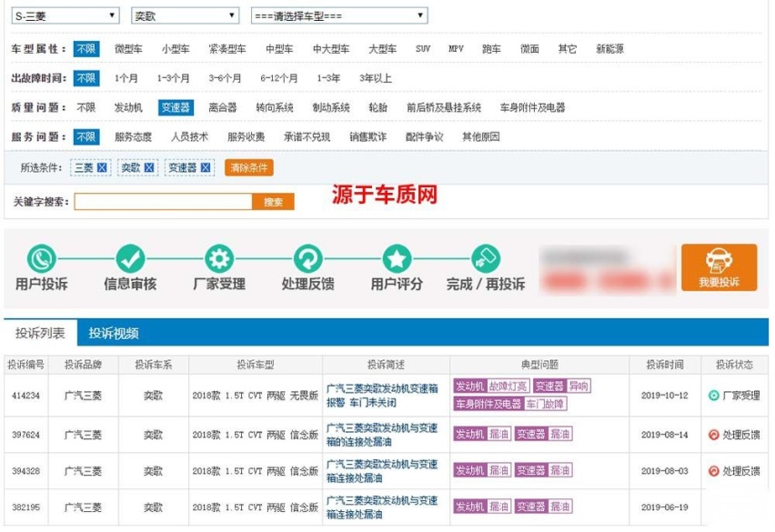The image size is (775, 532).
Task: Click the 我要投诉 button
Action: click(x=719, y=267)
